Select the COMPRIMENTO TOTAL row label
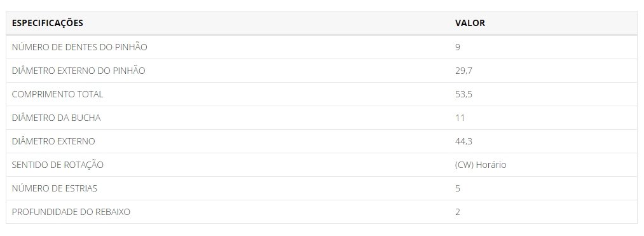The width and height of the screenshot is (644, 236). (57, 94)
